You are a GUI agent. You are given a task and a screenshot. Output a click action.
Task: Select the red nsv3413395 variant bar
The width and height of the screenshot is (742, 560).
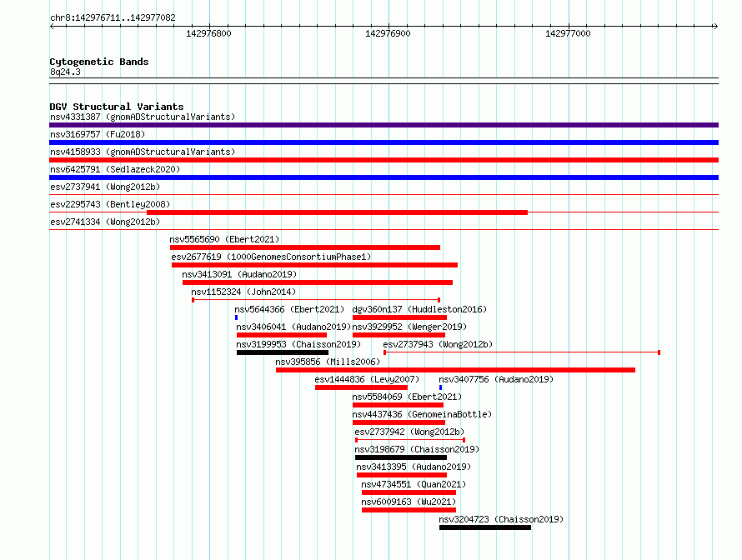402,475
